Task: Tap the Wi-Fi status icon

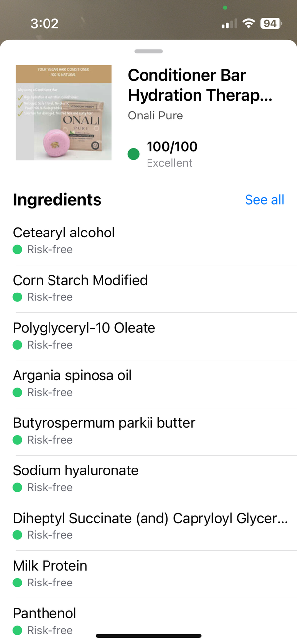Action: coord(249,23)
